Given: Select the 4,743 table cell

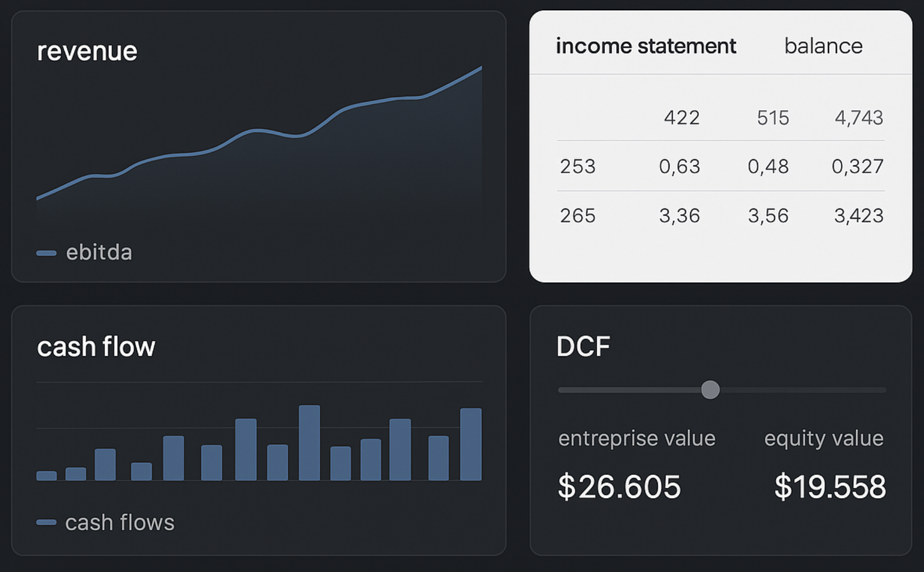Looking at the screenshot, I should tap(858, 118).
